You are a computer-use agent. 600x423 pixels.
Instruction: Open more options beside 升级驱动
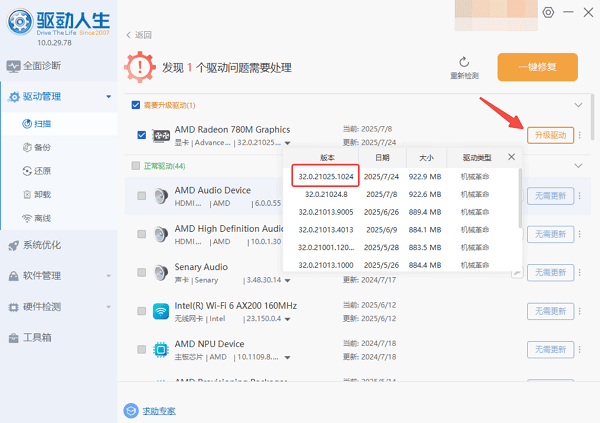(x=580, y=135)
